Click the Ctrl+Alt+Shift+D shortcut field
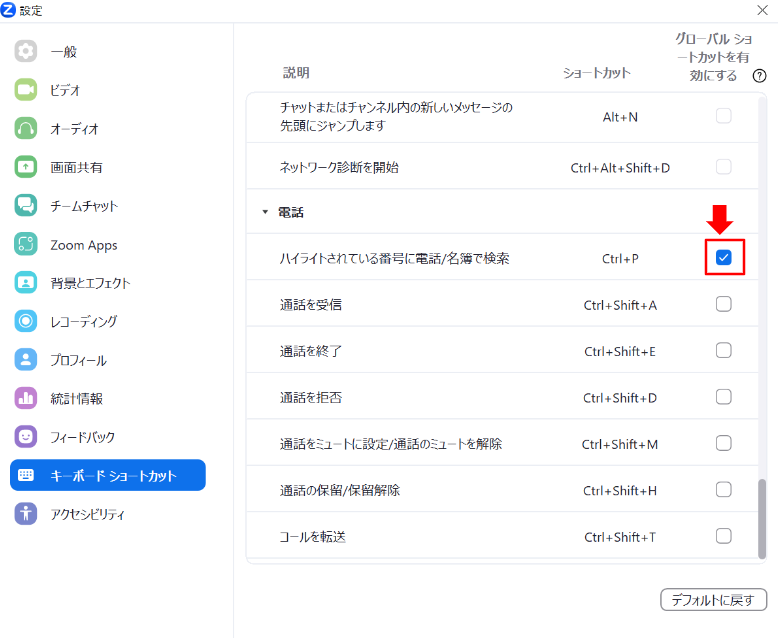 (620, 168)
